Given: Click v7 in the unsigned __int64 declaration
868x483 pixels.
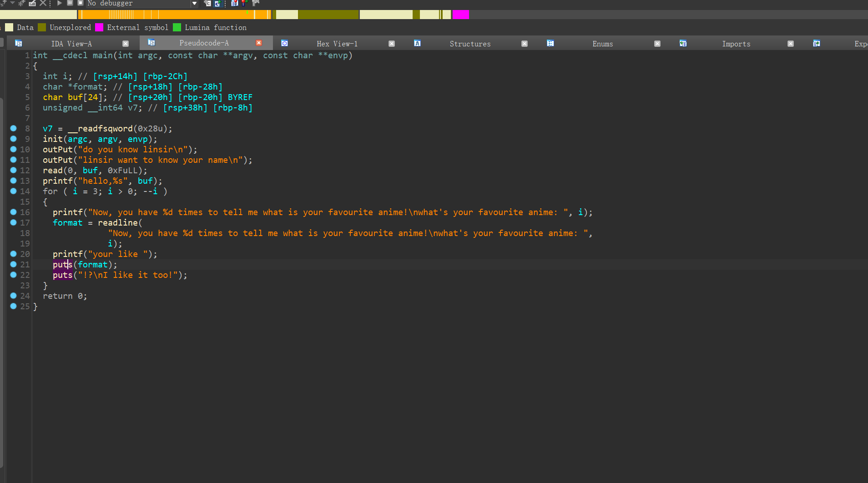Looking at the screenshot, I should coord(133,108).
